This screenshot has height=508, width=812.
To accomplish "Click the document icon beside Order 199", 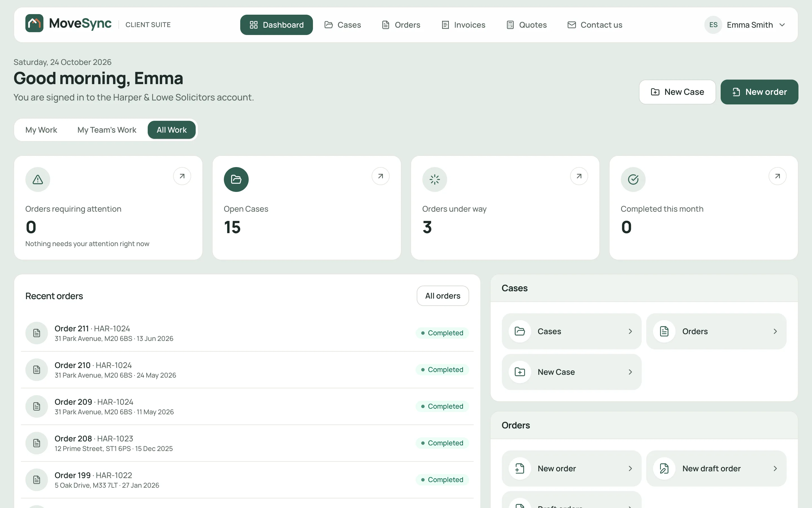I will 37,479.
